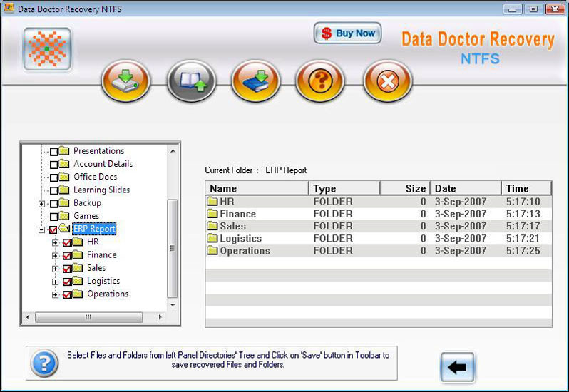
Task: Check the Learning Slides checkbox
Action: point(53,191)
